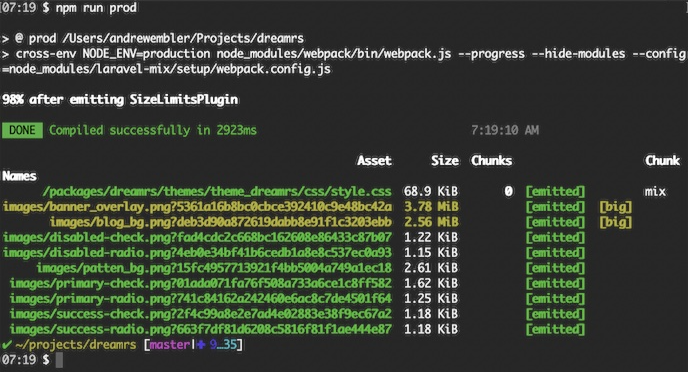Screen dimensions: 688x372
Task: Click 'node_modules/laravel-mix/setup/webpack.config.js' path
Action: 170,69
